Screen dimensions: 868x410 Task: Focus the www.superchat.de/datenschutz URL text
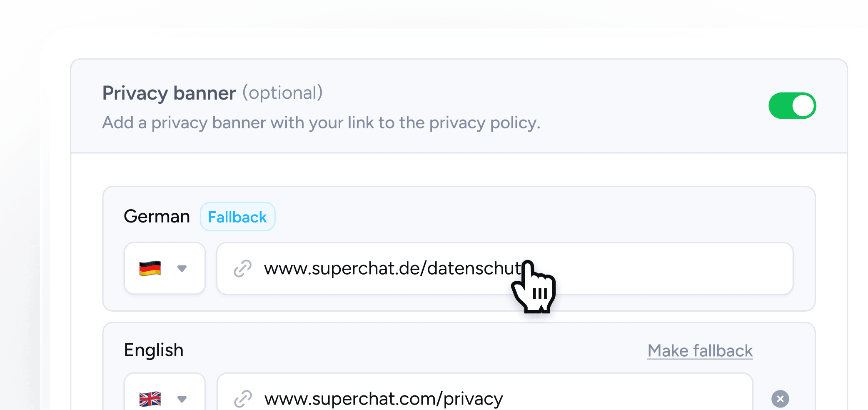coord(392,268)
